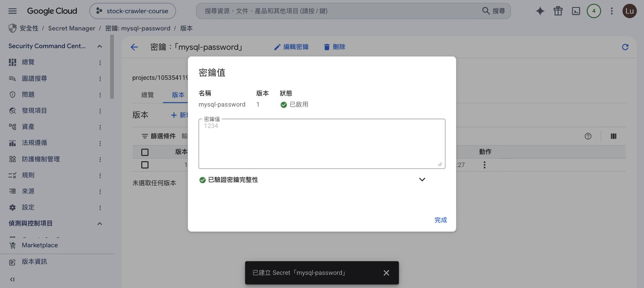Open more options for 總覽 sidebar item

click(x=100, y=63)
